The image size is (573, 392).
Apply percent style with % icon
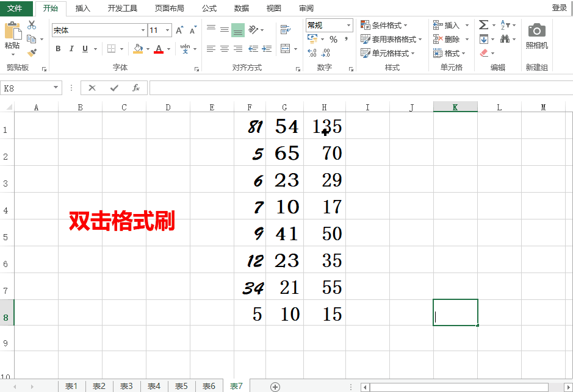click(x=333, y=39)
